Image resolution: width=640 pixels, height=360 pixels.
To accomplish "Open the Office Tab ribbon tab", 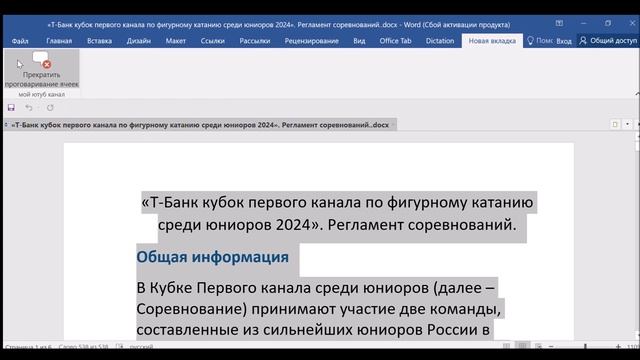I will tap(395, 41).
